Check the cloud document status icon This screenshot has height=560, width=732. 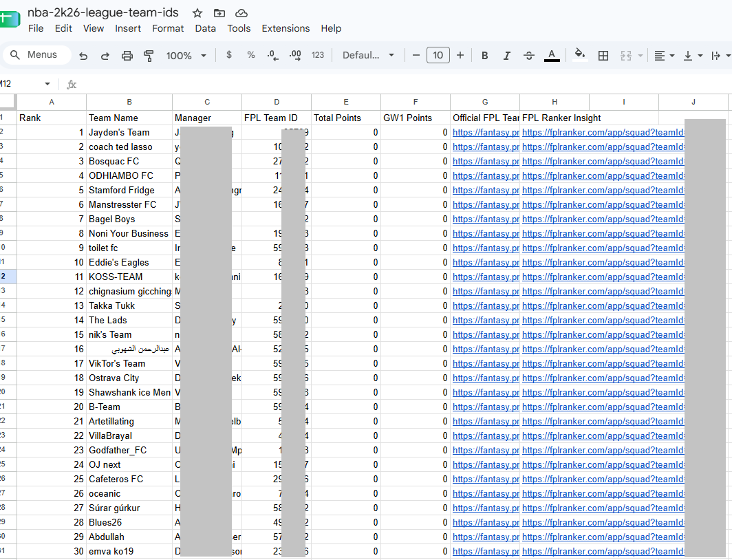[x=241, y=13]
